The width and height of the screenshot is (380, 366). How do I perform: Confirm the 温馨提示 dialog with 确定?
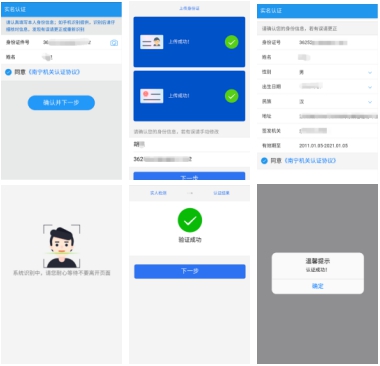(318, 286)
